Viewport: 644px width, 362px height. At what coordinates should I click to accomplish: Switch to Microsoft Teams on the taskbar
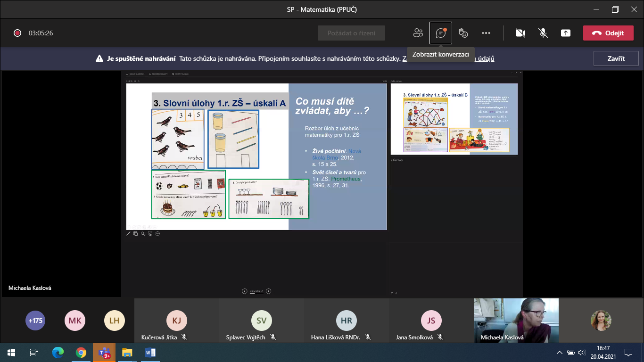tap(104, 352)
